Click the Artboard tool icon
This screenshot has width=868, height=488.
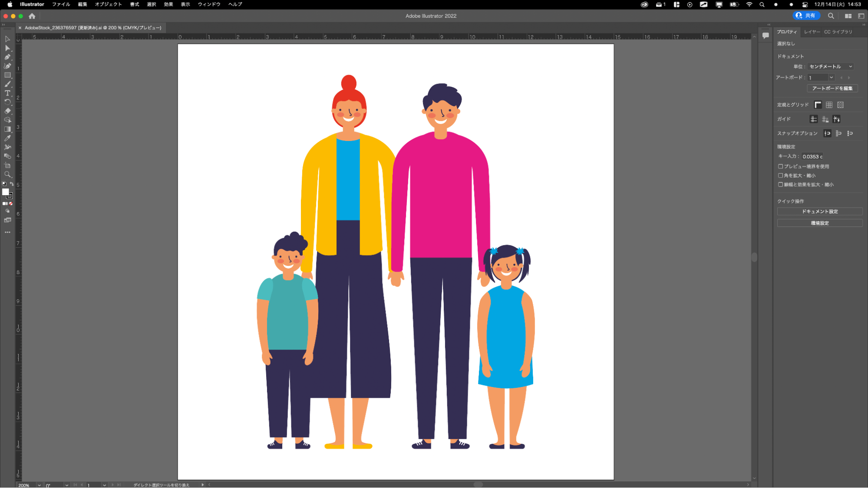click(x=7, y=165)
